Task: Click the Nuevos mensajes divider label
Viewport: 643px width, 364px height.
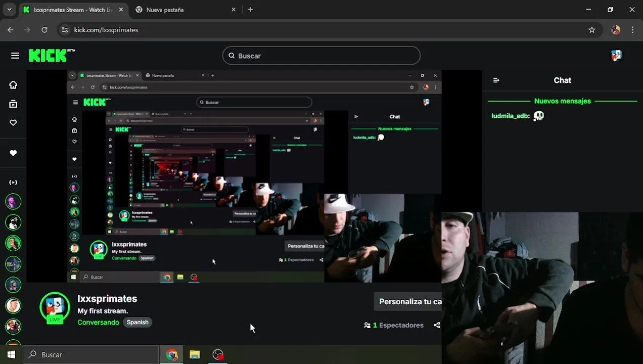Action: pos(563,101)
